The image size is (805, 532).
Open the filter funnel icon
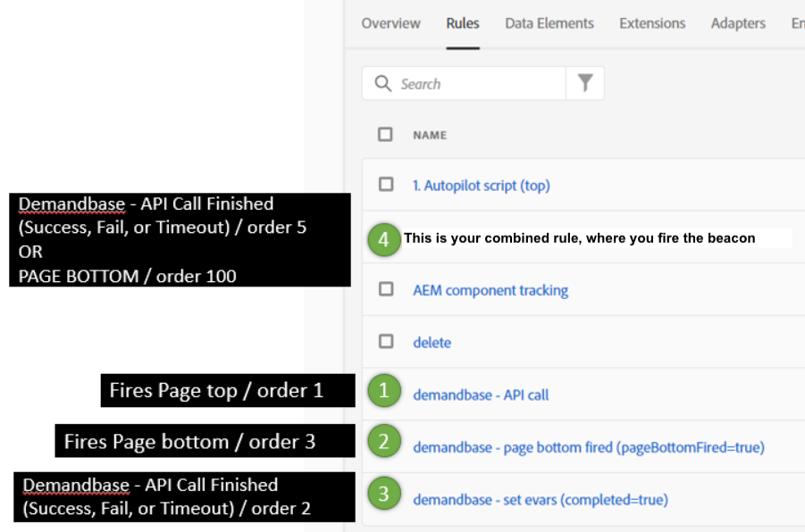point(585,83)
